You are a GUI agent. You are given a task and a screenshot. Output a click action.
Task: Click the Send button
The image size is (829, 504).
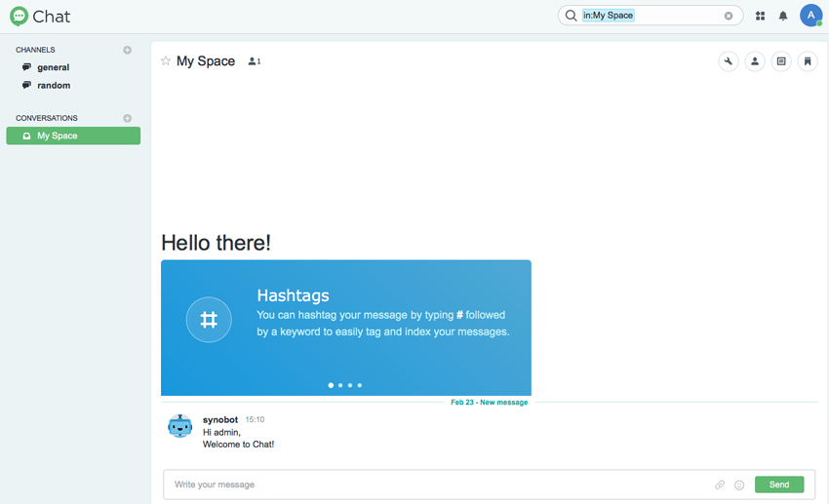click(x=779, y=485)
